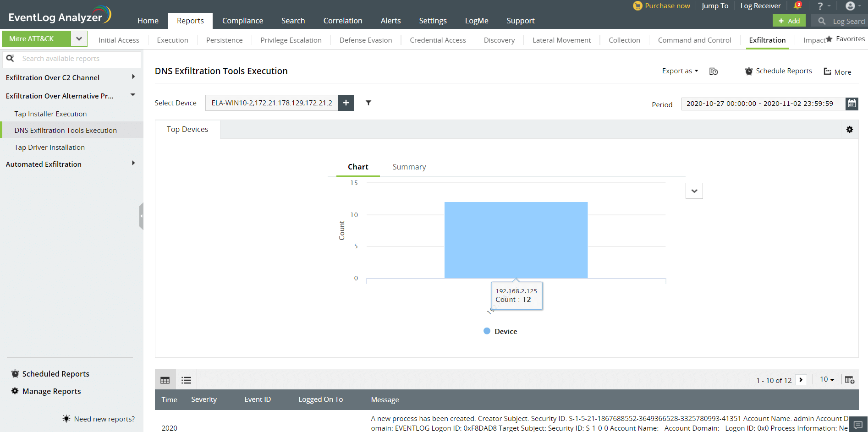Click the Purchase now cart icon

pos(637,5)
